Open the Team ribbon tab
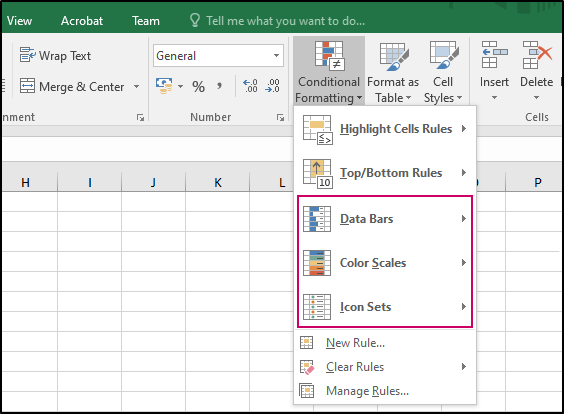Image resolution: width=564 pixels, height=414 pixels. [x=146, y=21]
